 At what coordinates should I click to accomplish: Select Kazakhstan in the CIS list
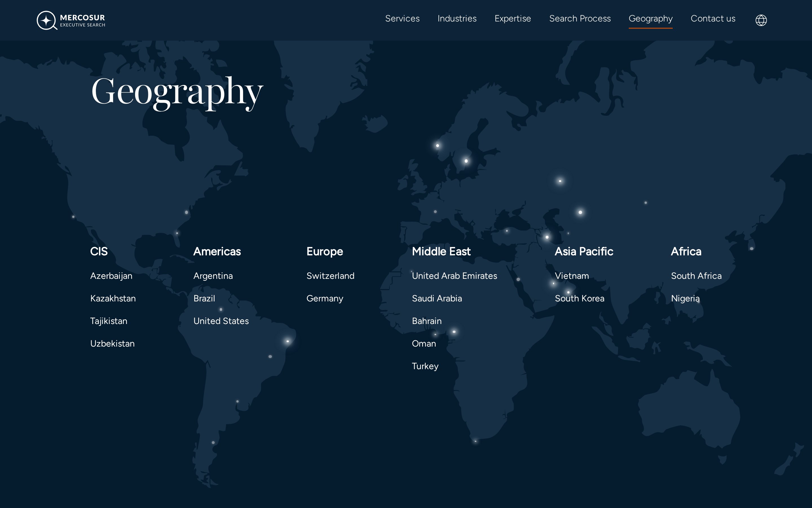113,298
